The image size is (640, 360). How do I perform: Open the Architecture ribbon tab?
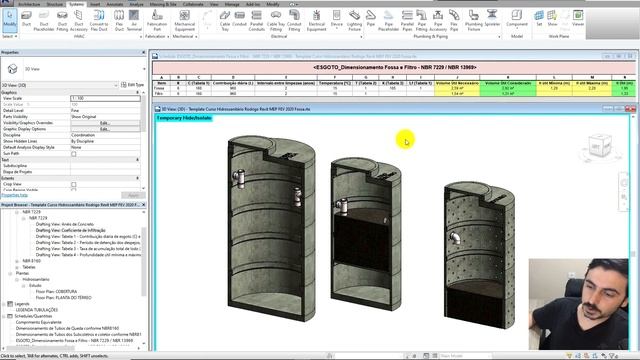click(x=30, y=4)
